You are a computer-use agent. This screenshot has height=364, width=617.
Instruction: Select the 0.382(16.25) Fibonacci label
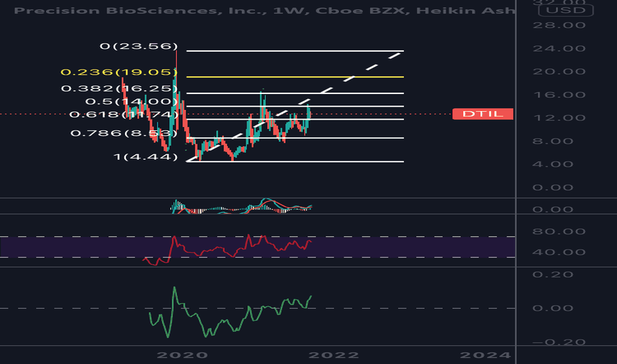(x=119, y=88)
